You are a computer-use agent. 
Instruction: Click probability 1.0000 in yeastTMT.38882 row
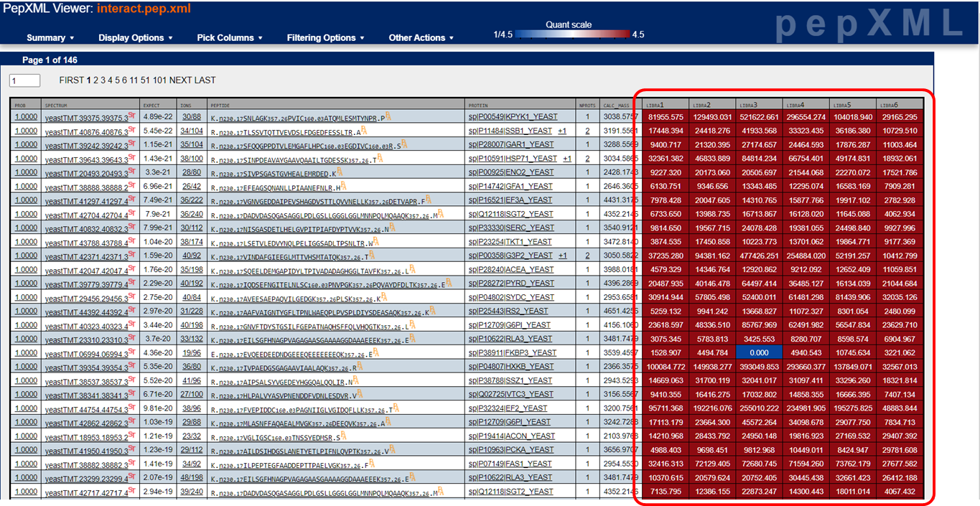26,464
